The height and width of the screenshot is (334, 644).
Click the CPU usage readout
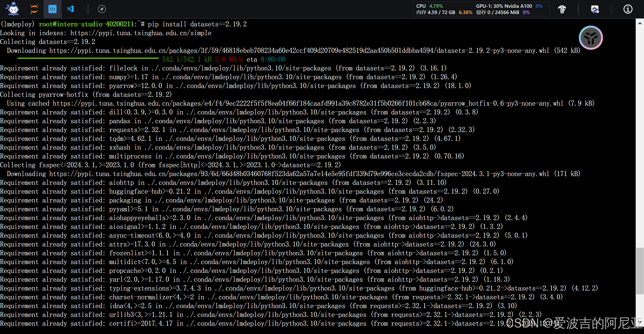[429, 6]
